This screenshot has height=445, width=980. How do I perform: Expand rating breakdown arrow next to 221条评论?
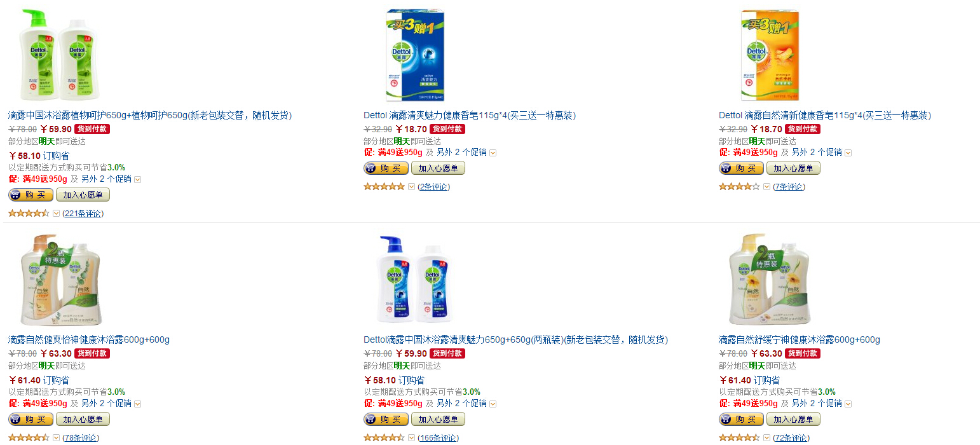pyautogui.click(x=56, y=214)
